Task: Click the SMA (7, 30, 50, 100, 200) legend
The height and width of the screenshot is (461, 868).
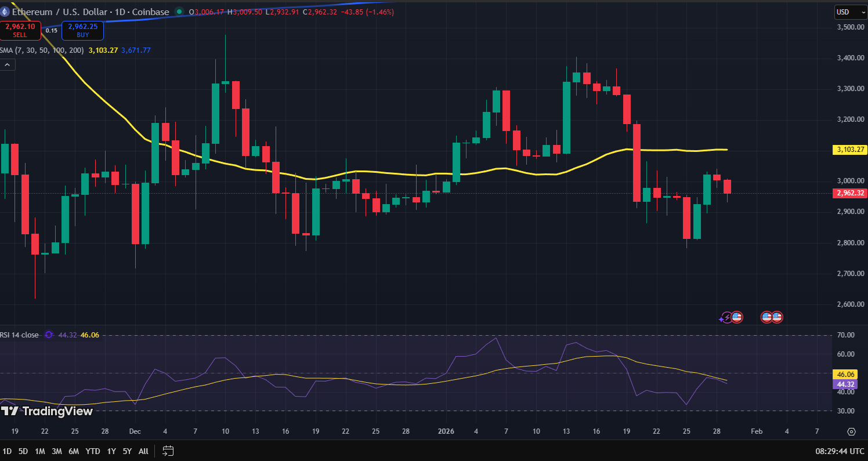Action: (43, 50)
